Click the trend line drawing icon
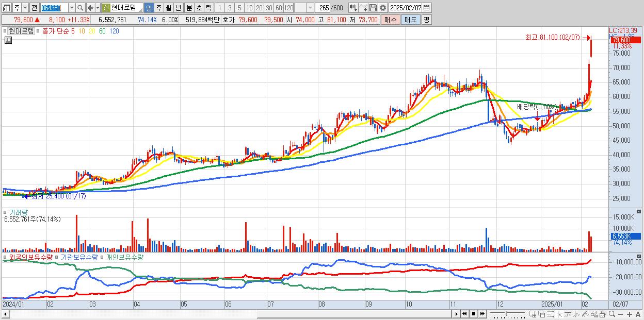Viewport: 644px width, 320px height. pyautogui.click(x=568, y=314)
